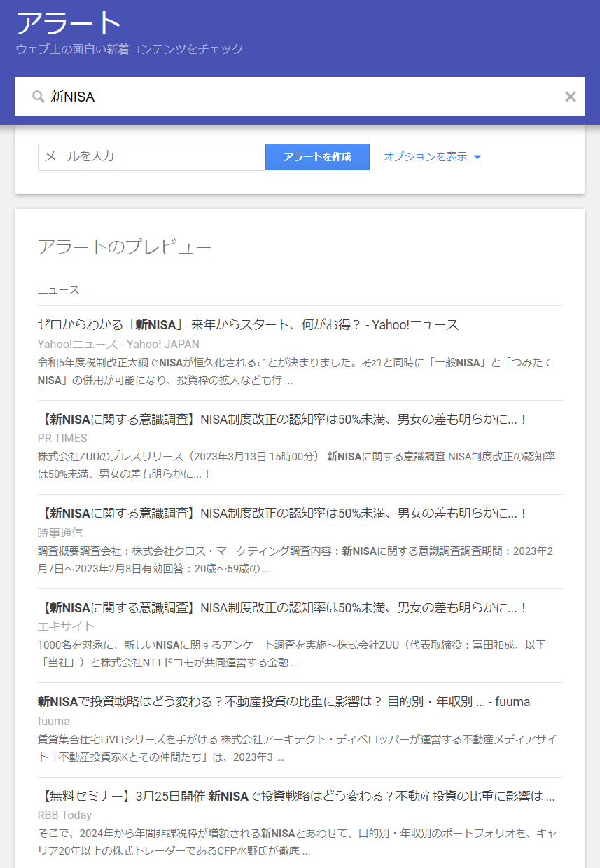Open ゼロからわかる「新NISA」 Yahoo!ニュース article
This screenshot has width=600, height=868.
click(248, 325)
